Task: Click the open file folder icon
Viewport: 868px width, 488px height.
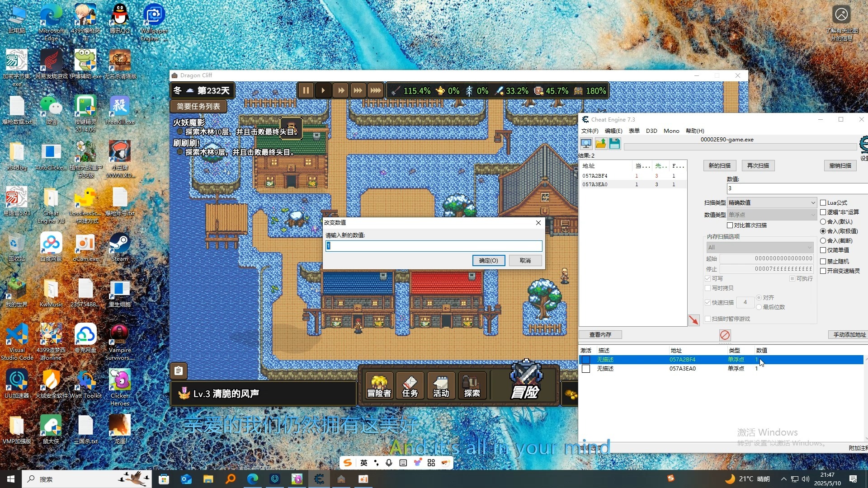Action: [600, 144]
